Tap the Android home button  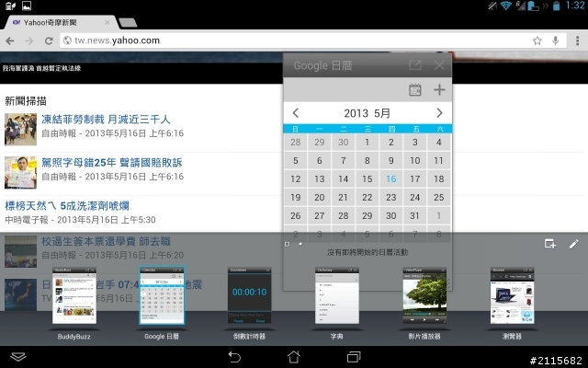tap(294, 357)
